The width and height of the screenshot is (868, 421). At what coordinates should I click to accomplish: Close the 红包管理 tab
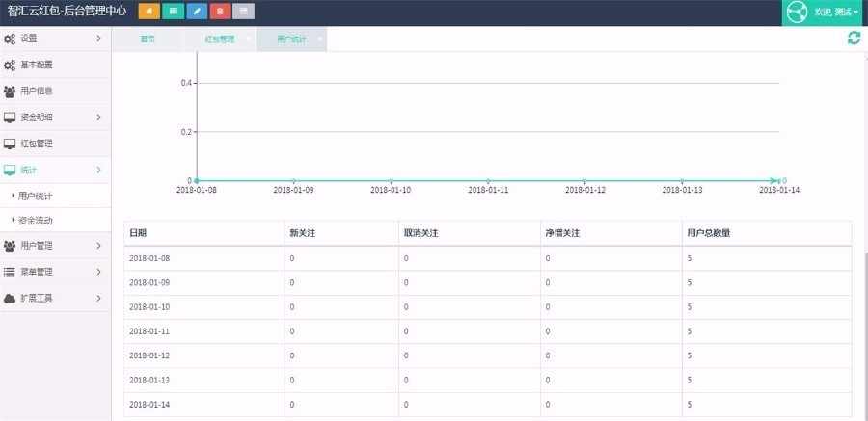[248, 39]
